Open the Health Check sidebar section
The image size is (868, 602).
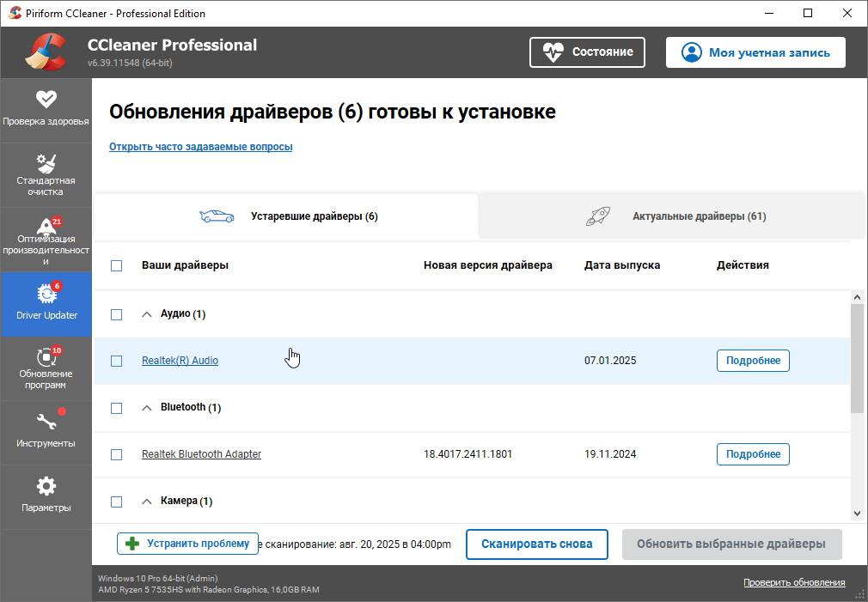[46, 110]
